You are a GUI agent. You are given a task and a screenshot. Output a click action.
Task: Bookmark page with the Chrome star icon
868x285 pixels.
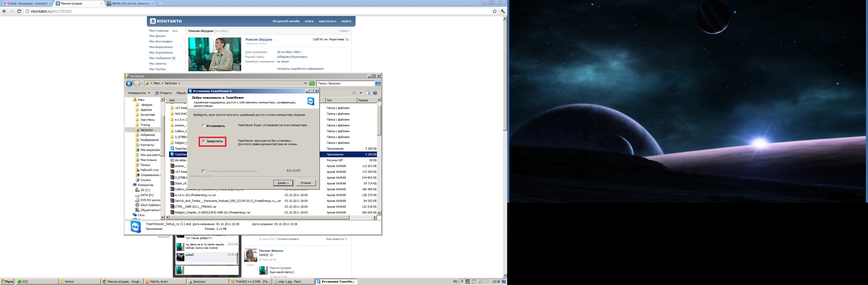point(494,11)
